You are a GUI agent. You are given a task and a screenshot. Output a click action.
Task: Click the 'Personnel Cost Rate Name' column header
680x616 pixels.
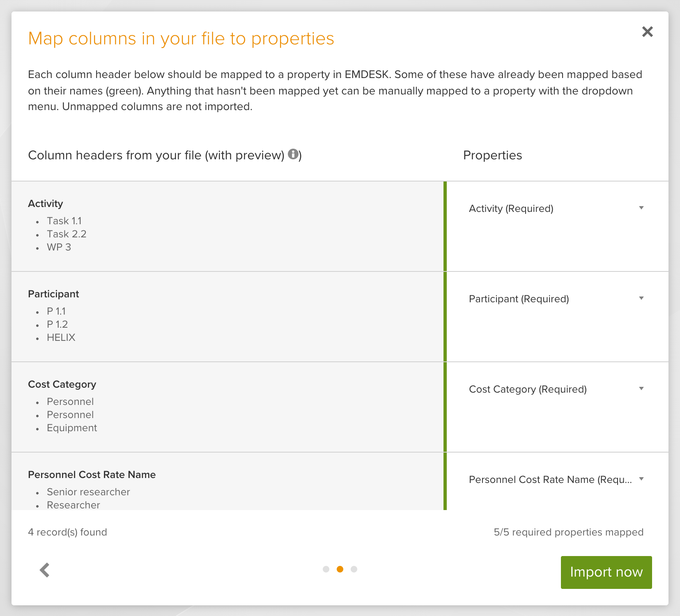tap(92, 475)
